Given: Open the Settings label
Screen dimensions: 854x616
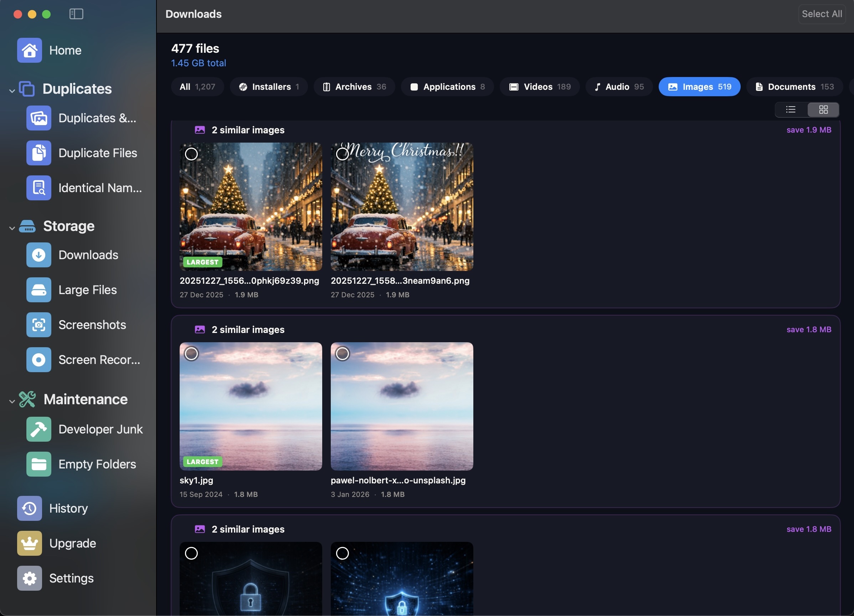Looking at the screenshot, I should click(x=72, y=578).
